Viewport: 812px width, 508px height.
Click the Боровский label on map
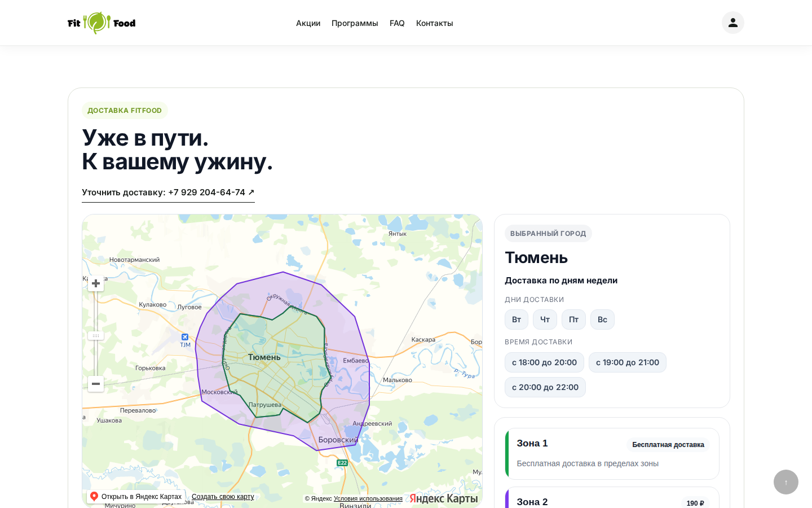coord(338,440)
